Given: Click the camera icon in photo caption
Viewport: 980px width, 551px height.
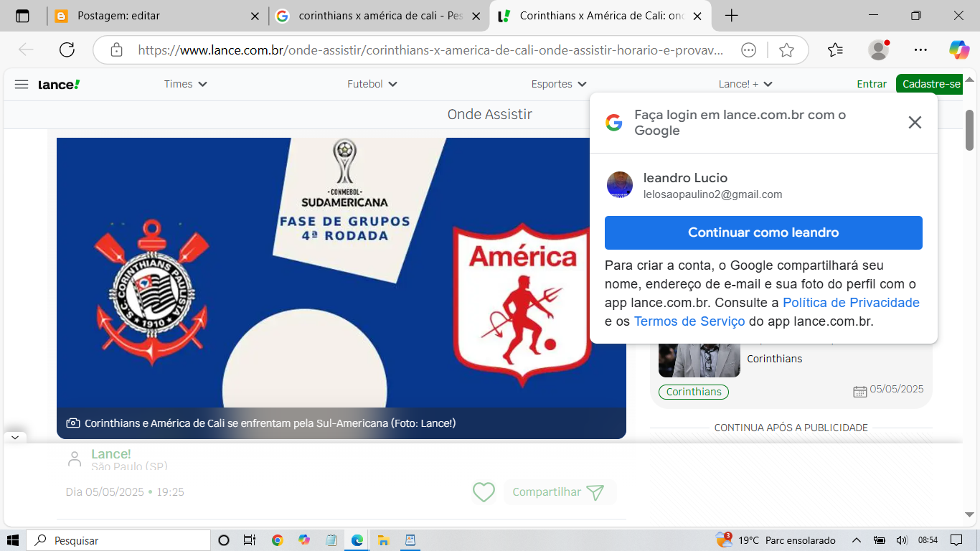Looking at the screenshot, I should (73, 423).
